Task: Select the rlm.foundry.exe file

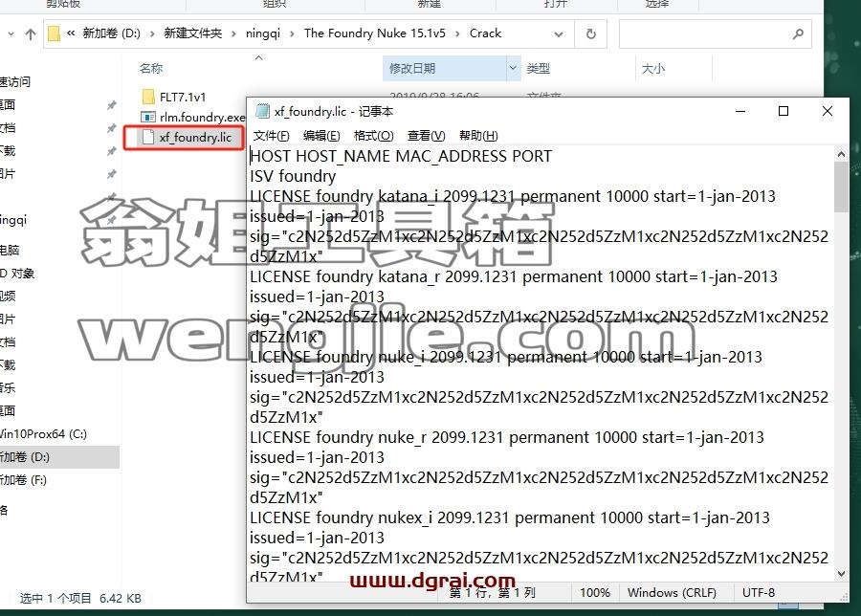Action: pos(193,117)
